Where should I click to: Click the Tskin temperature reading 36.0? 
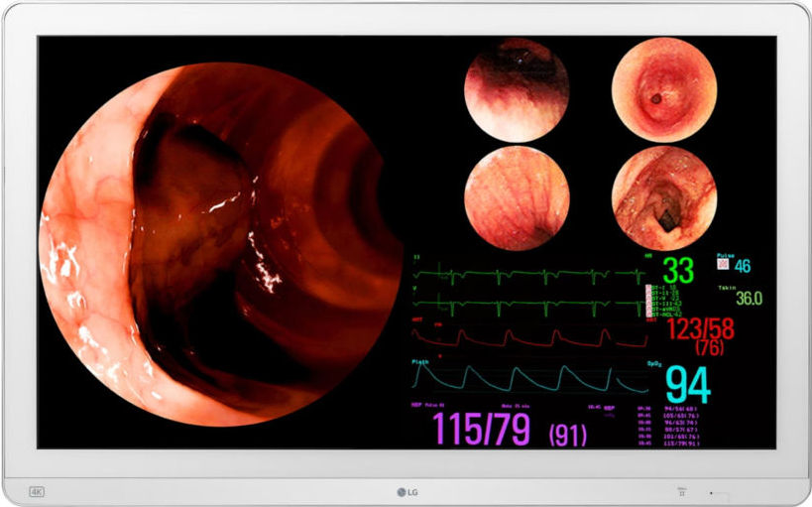click(x=749, y=299)
